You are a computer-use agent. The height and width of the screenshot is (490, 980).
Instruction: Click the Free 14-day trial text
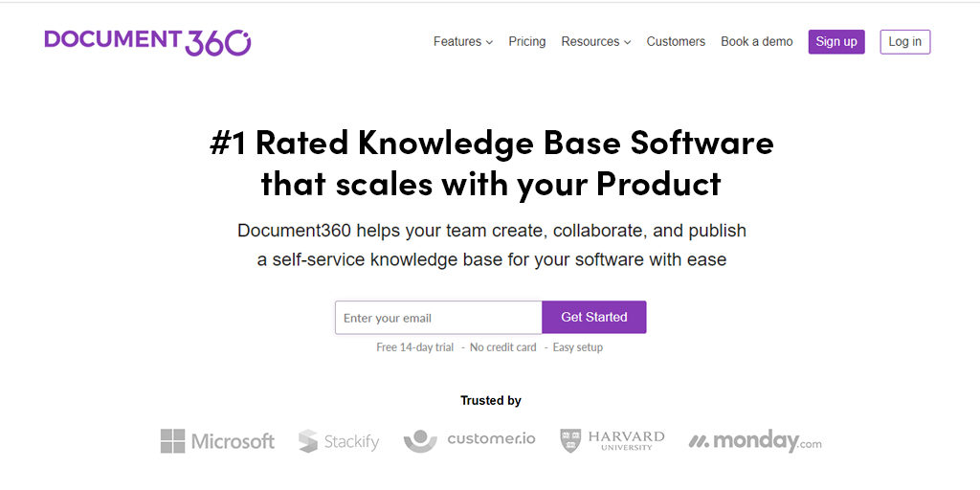coord(414,347)
